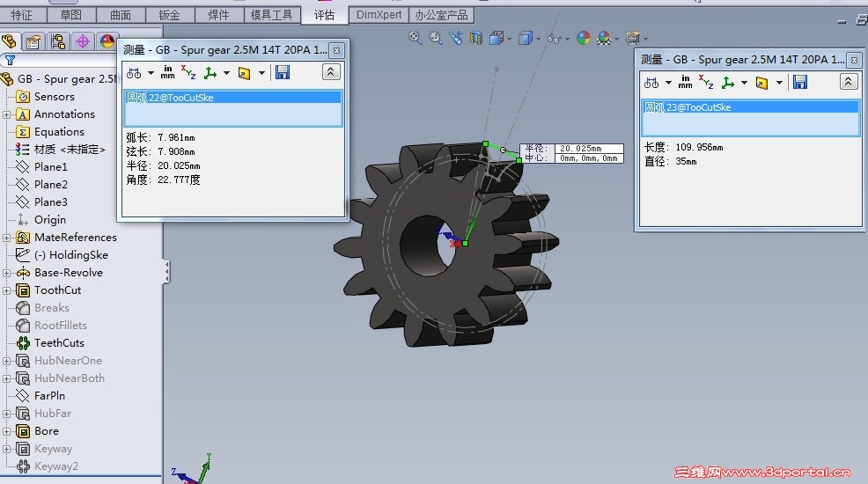The image size is (868, 484).
Task: Click projected-on icon in left Measure dialog
Action: point(244,73)
